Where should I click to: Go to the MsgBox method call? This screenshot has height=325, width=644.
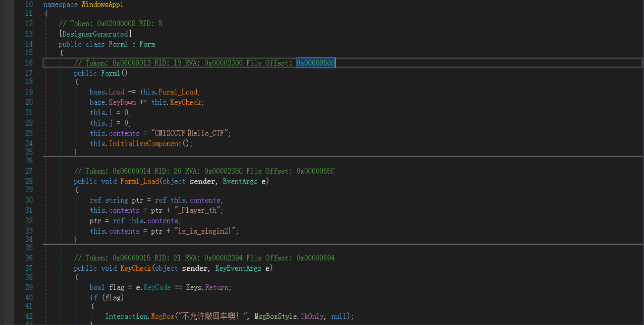coord(163,316)
